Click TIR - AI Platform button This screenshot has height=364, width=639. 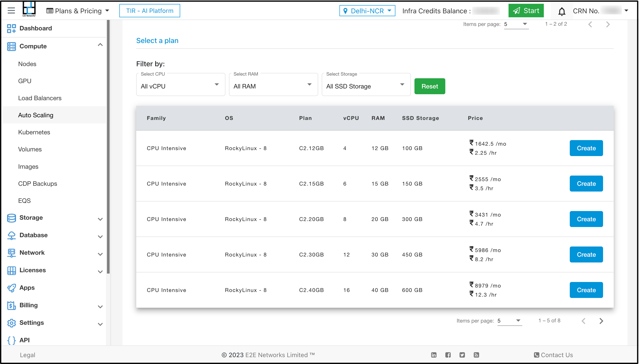[150, 11]
